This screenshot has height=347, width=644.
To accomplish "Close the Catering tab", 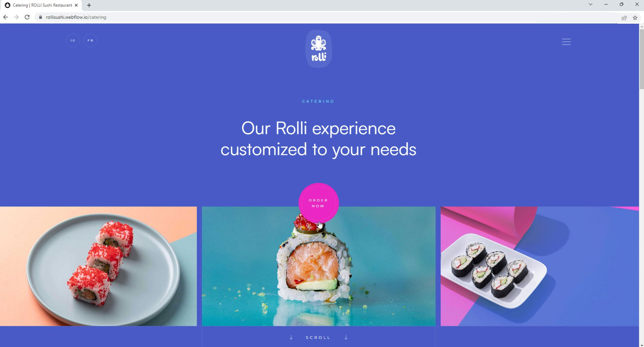I will pos(76,5).
